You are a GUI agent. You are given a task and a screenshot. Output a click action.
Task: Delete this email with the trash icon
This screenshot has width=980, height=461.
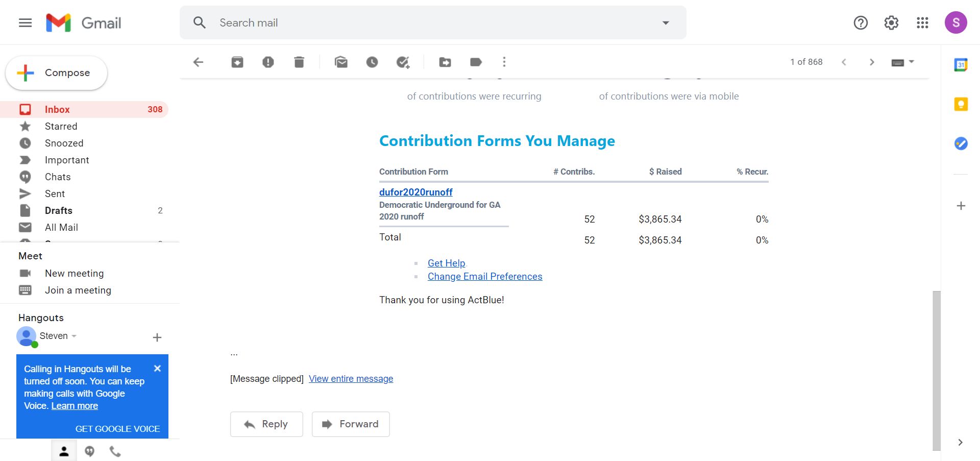[299, 62]
